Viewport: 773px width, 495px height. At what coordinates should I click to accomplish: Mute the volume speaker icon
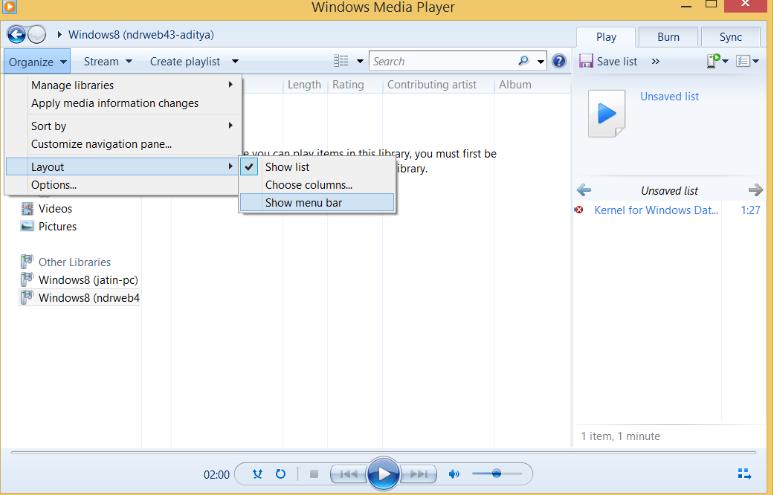tap(454, 474)
